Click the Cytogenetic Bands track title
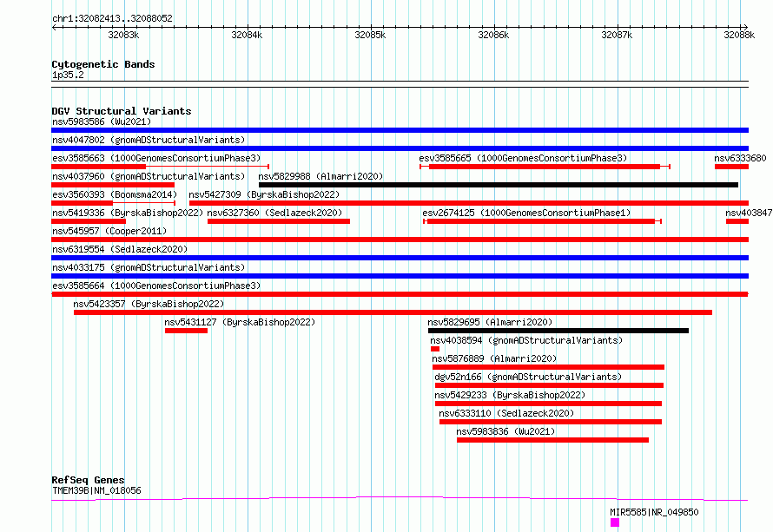Screen dimensions: 773x532 coord(103,64)
